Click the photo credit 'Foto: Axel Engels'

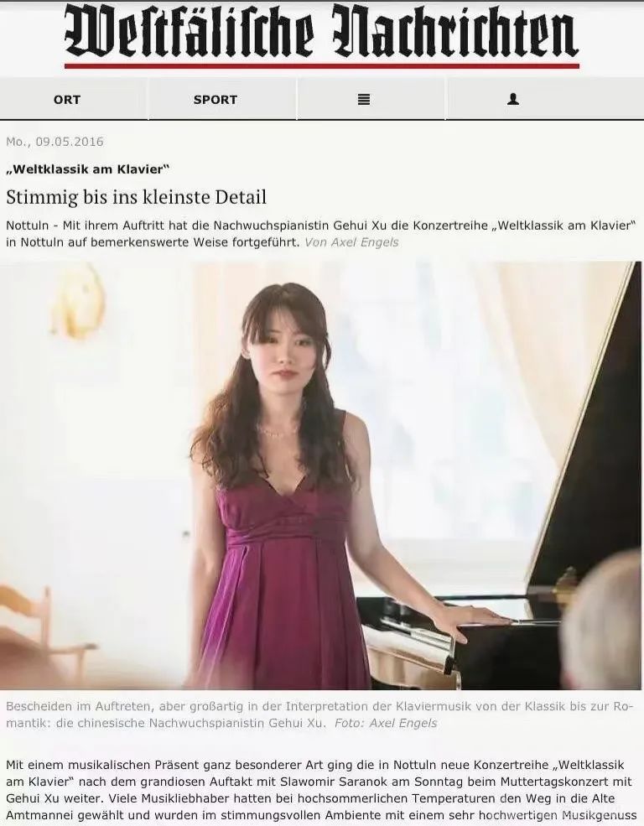pos(386,723)
